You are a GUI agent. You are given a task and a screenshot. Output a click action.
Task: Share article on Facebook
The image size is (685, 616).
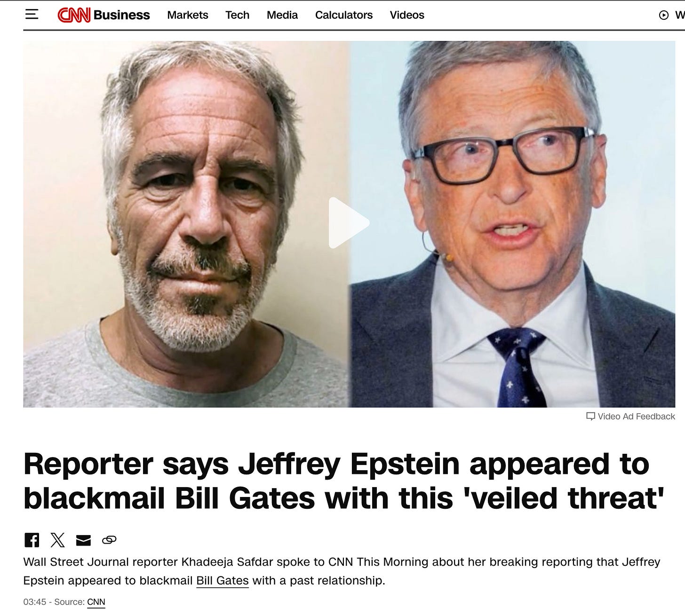(x=32, y=540)
